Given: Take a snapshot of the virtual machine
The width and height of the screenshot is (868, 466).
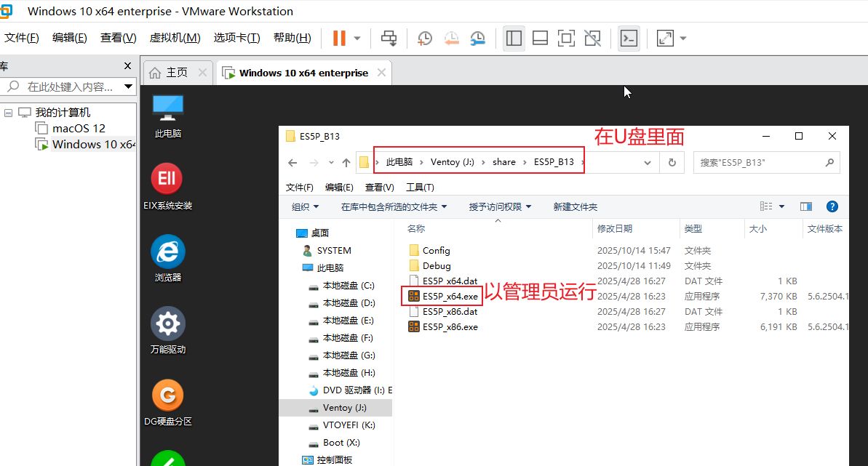Looking at the screenshot, I should 423,38.
